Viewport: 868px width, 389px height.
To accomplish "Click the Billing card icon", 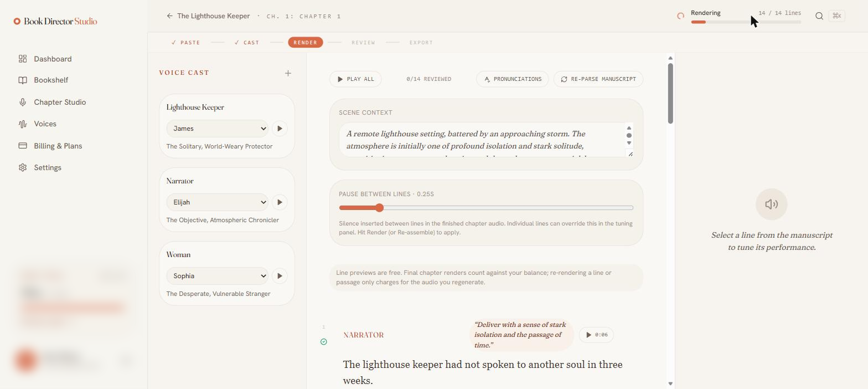I will [23, 146].
